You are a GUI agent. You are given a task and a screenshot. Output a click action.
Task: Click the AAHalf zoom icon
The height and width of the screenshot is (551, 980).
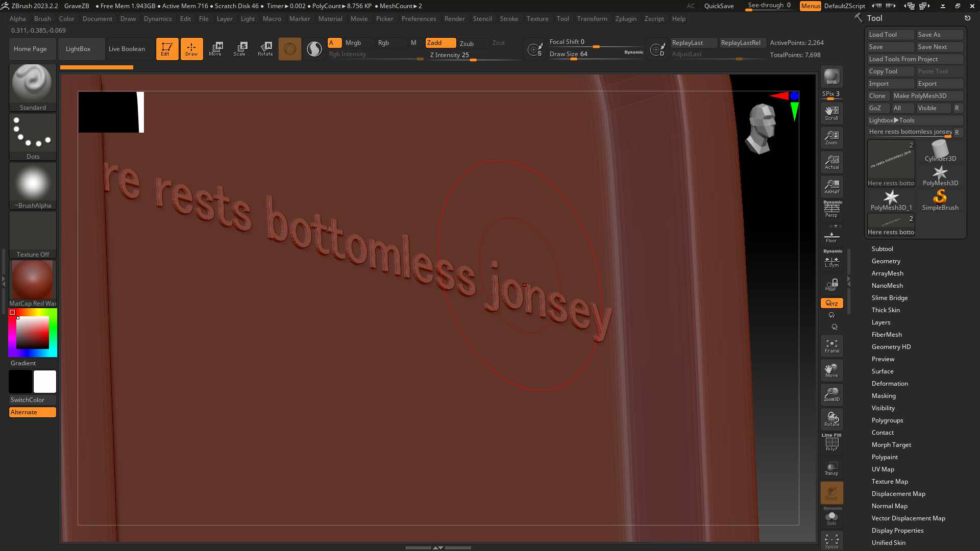(831, 187)
